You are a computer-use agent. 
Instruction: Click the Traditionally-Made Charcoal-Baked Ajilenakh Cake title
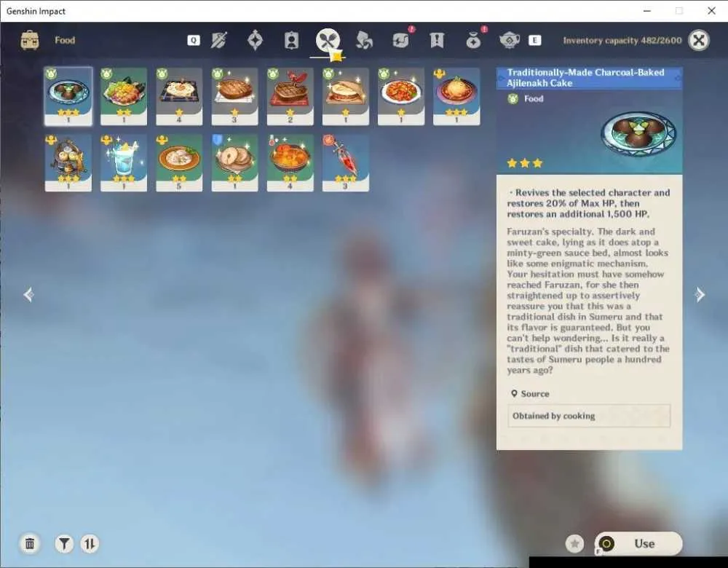pyautogui.click(x=585, y=78)
